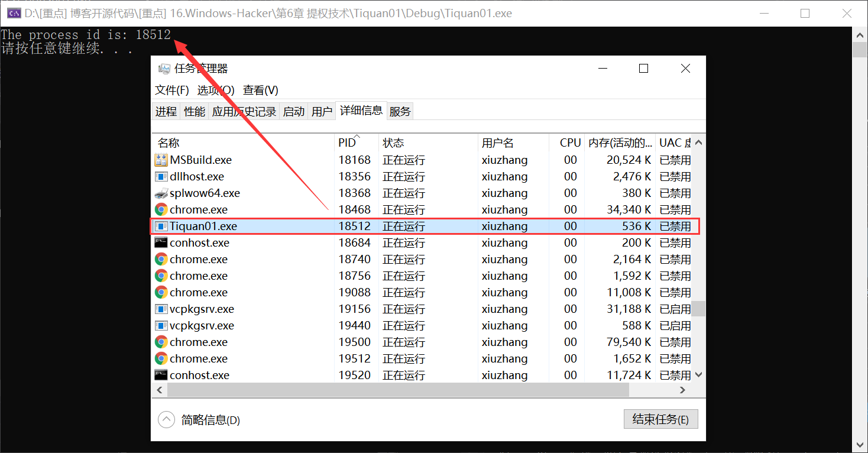Click memory value 536 K
Image resolution: width=868 pixels, height=453 pixels.
(x=637, y=226)
